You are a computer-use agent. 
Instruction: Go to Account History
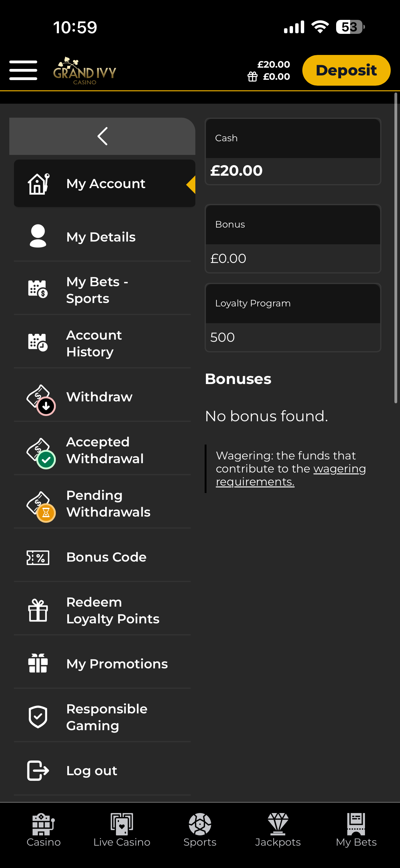pyautogui.click(x=94, y=343)
